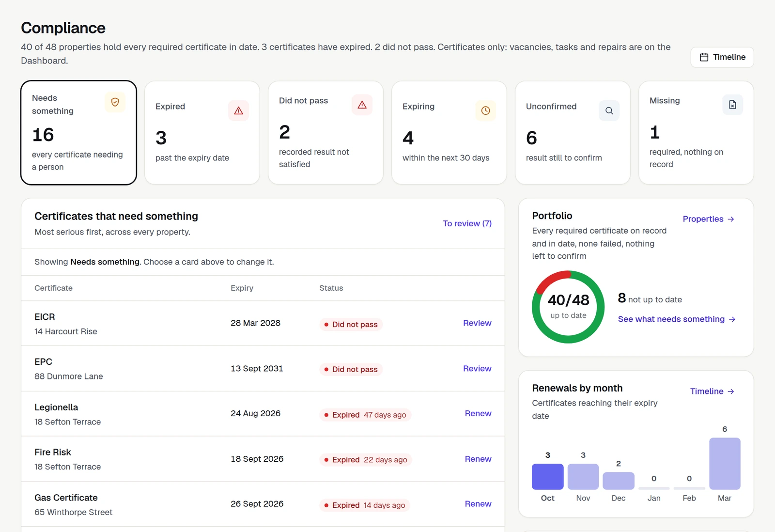The width and height of the screenshot is (775, 532).
Task: Click the 24 Aug 2026 expiry date
Action: (x=255, y=413)
